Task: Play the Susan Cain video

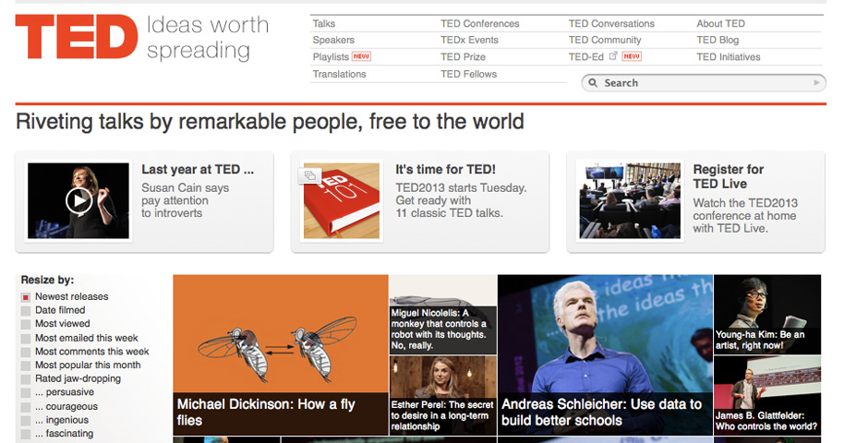Action: point(78,200)
